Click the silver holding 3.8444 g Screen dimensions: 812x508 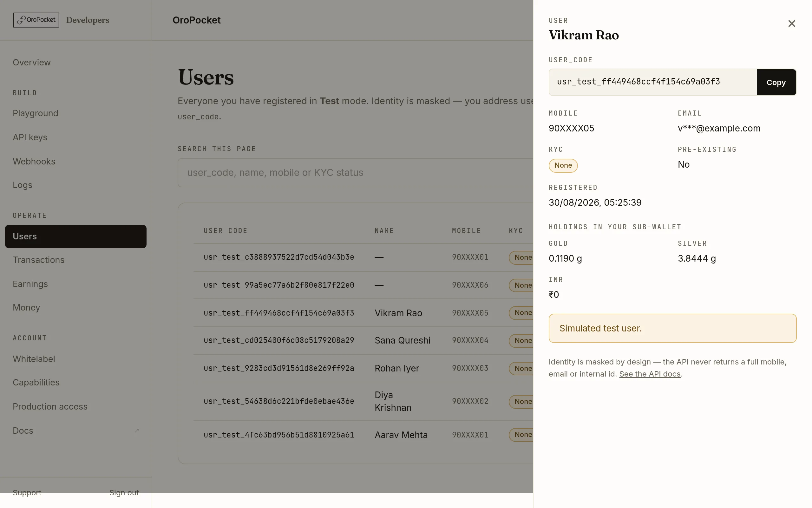(697, 259)
